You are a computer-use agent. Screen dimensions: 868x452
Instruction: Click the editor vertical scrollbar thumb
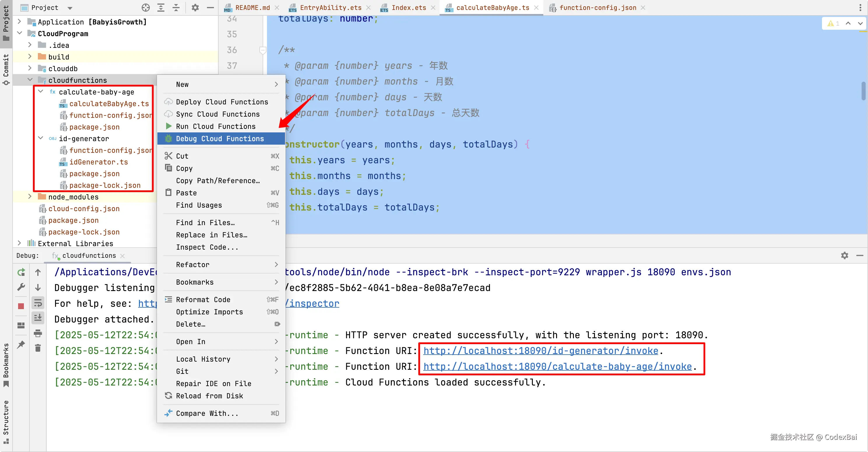pyautogui.click(x=864, y=91)
